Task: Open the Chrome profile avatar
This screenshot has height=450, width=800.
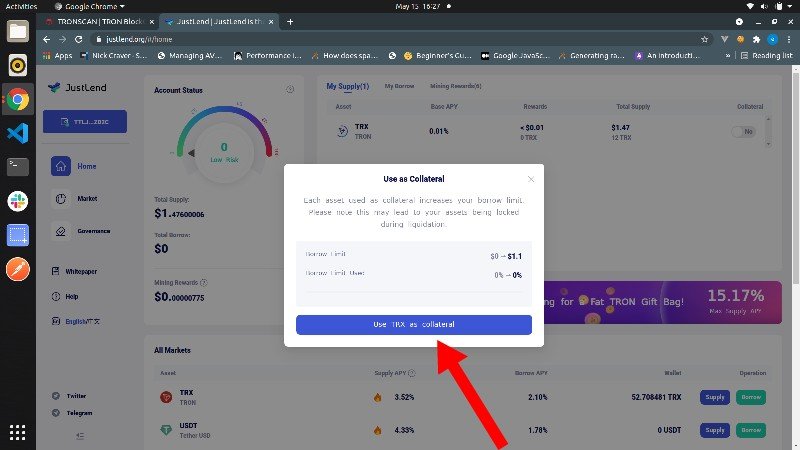Action: (x=773, y=39)
